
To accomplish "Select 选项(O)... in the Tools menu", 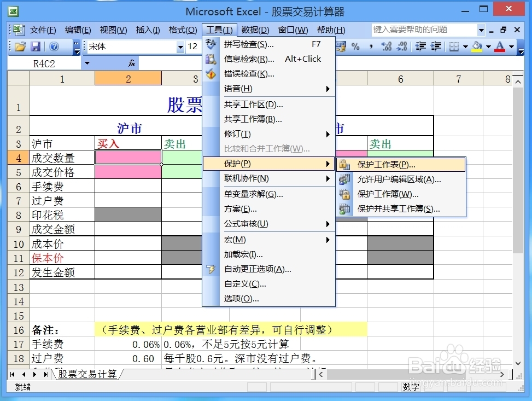I will click(268, 299).
